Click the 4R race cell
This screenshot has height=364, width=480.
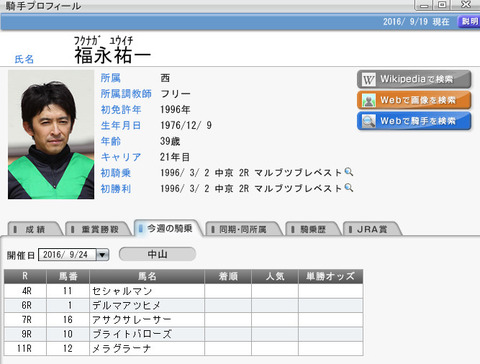[x=25, y=291]
